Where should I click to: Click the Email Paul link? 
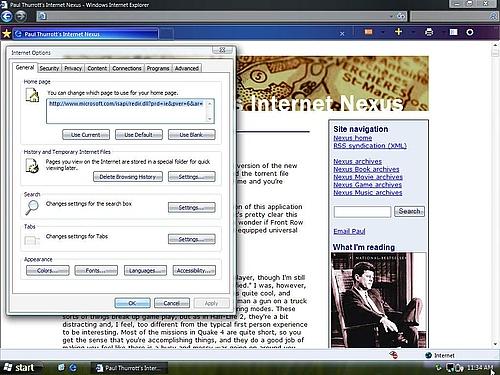pos(349,231)
